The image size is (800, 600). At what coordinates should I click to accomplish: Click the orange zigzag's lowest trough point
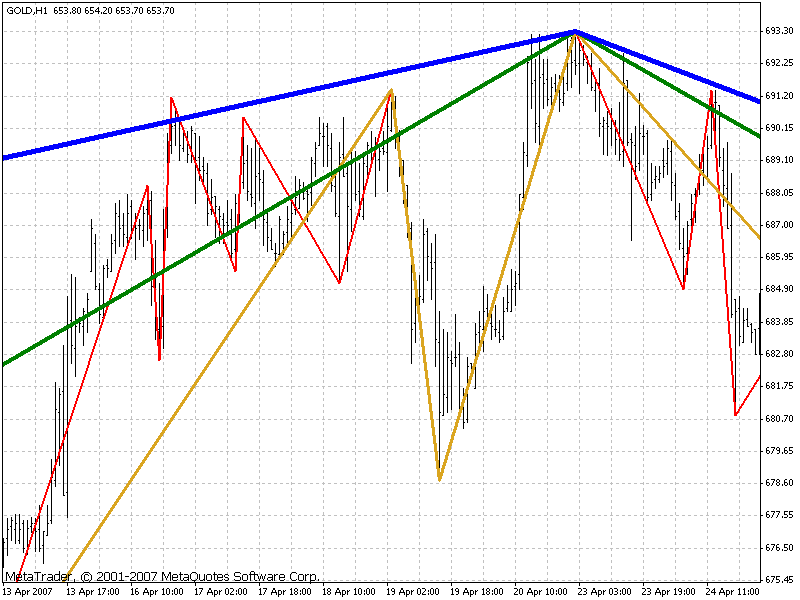pos(439,481)
